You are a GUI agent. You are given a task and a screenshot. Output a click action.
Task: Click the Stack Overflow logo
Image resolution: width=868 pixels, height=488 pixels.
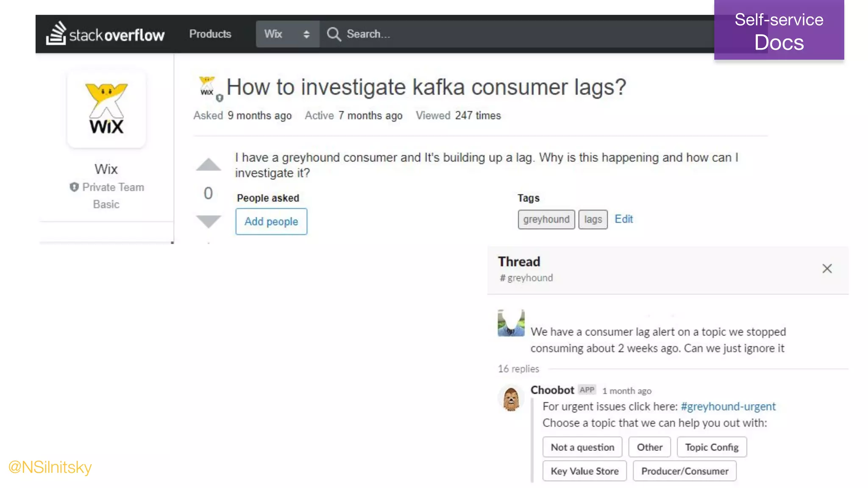105,34
